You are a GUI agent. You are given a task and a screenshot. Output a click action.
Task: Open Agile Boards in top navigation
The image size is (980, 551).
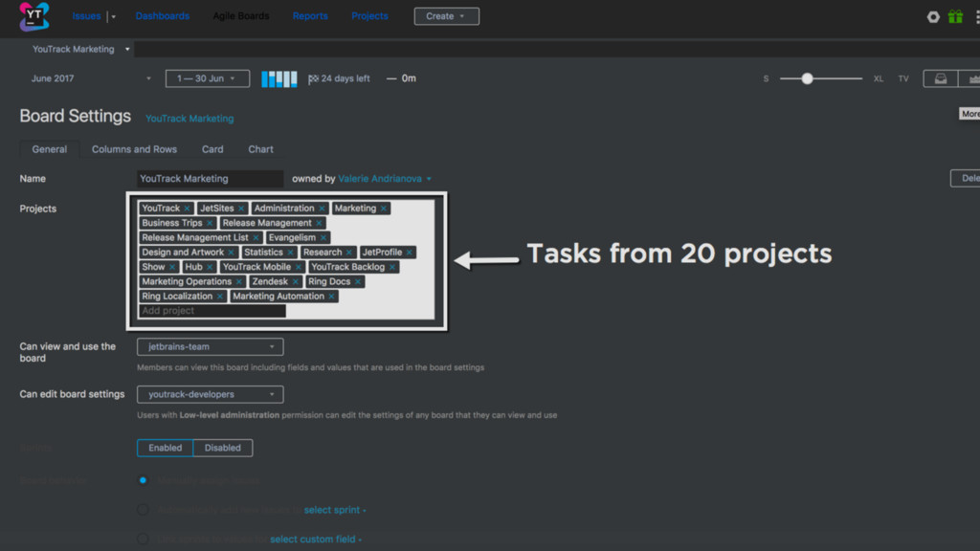click(x=240, y=16)
